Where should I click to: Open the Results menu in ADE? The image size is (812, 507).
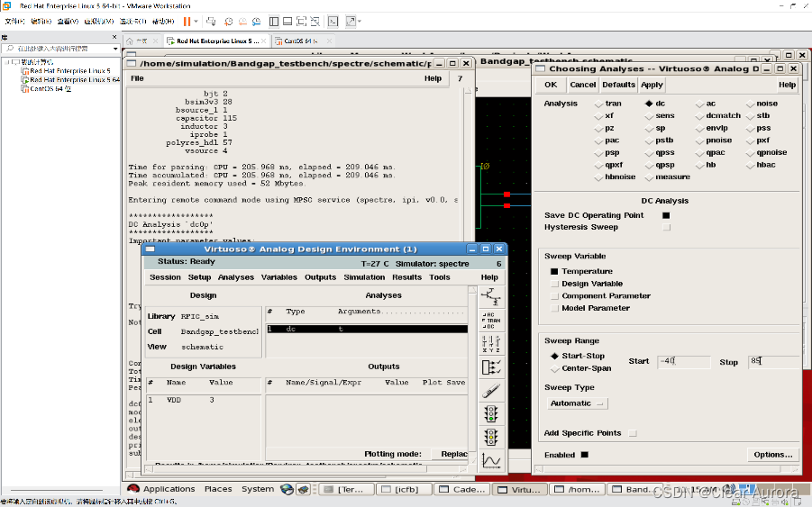(x=406, y=277)
